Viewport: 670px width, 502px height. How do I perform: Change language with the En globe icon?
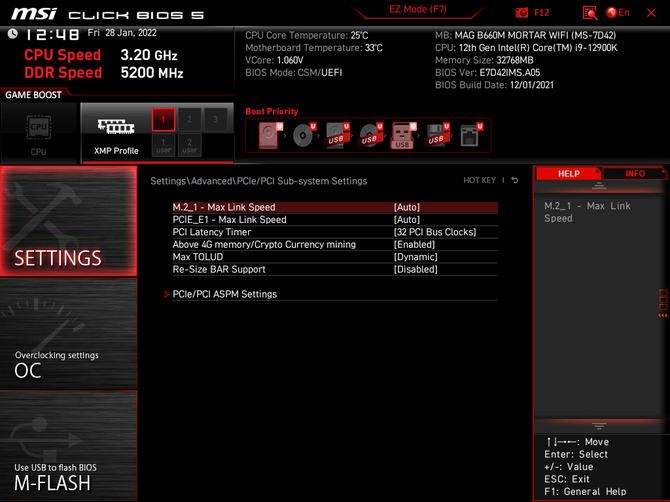click(617, 13)
